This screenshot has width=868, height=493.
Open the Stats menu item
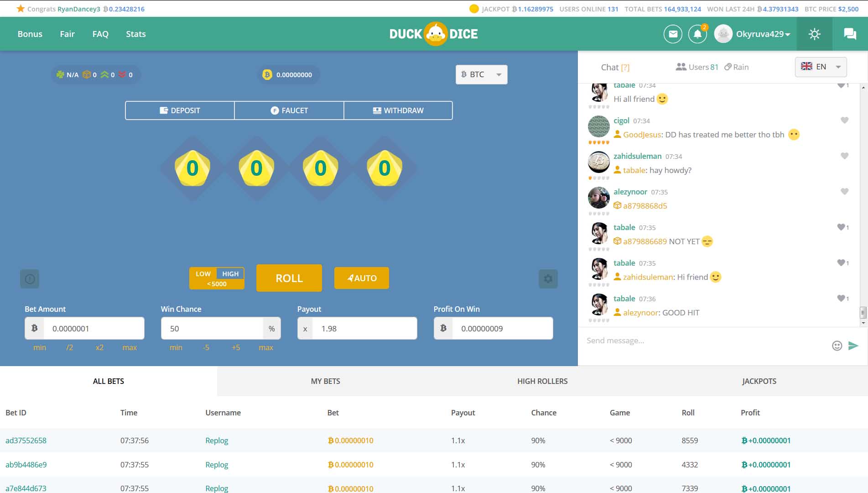136,34
